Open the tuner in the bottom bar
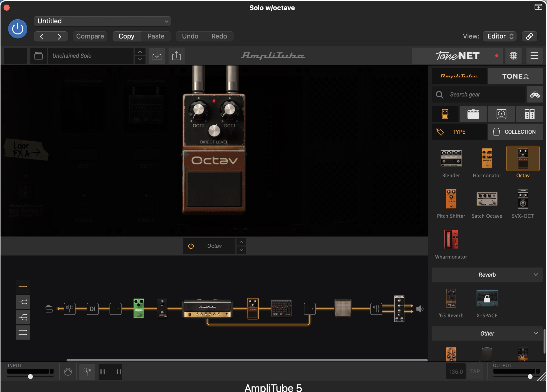Image resolution: width=547 pixels, height=392 pixels. 87,371
